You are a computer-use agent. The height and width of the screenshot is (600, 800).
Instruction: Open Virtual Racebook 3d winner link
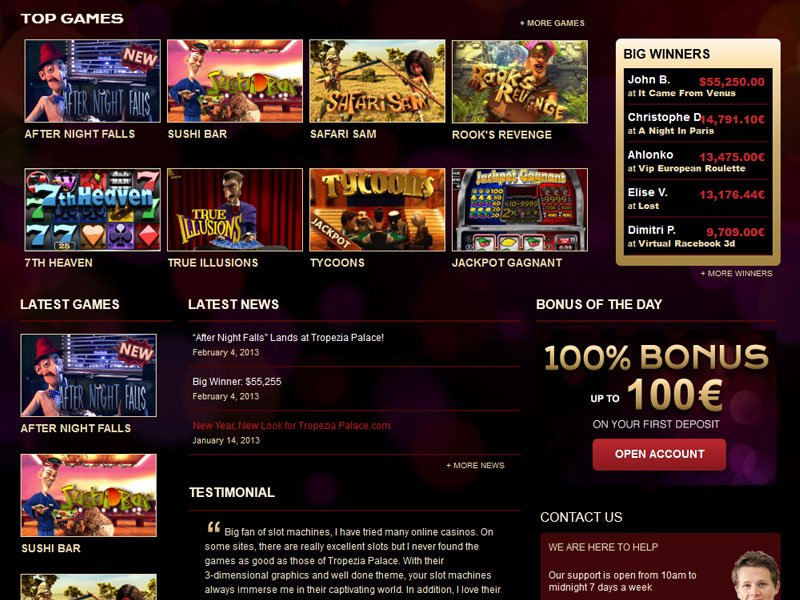coord(687,244)
